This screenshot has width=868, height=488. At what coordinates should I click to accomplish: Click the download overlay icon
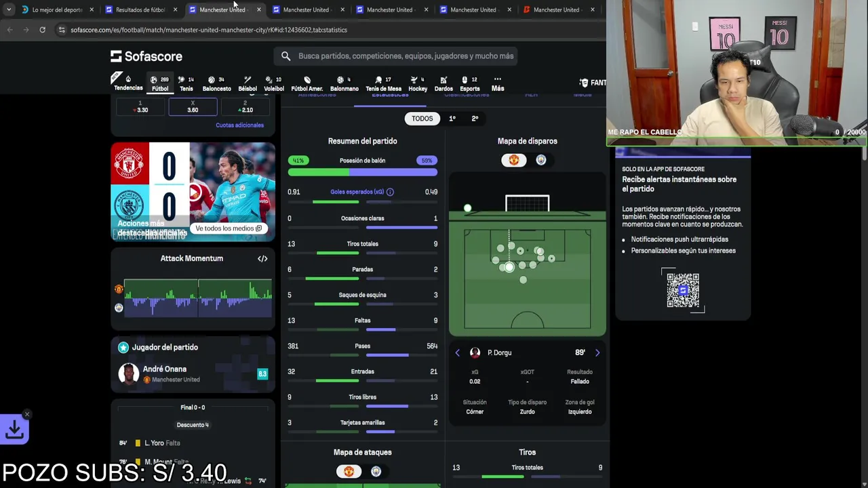14,429
